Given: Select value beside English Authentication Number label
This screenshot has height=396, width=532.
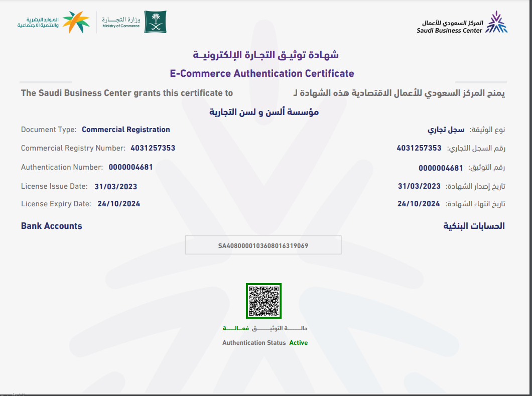Looking at the screenshot, I should click(130, 167).
